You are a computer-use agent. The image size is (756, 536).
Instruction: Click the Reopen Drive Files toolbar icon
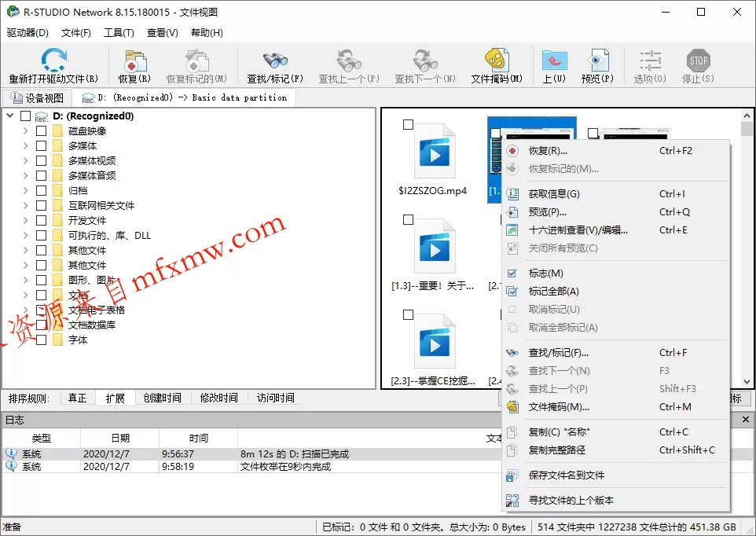pyautogui.click(x=53, y=61)
